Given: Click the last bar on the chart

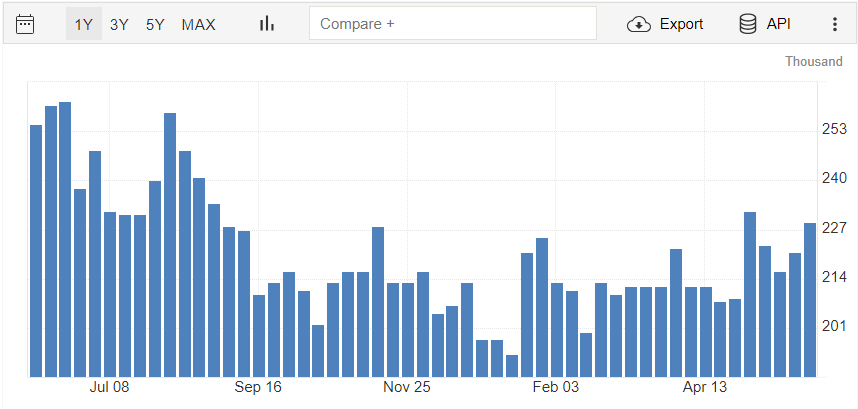Looking at the screenshot, I should point(810,300).
